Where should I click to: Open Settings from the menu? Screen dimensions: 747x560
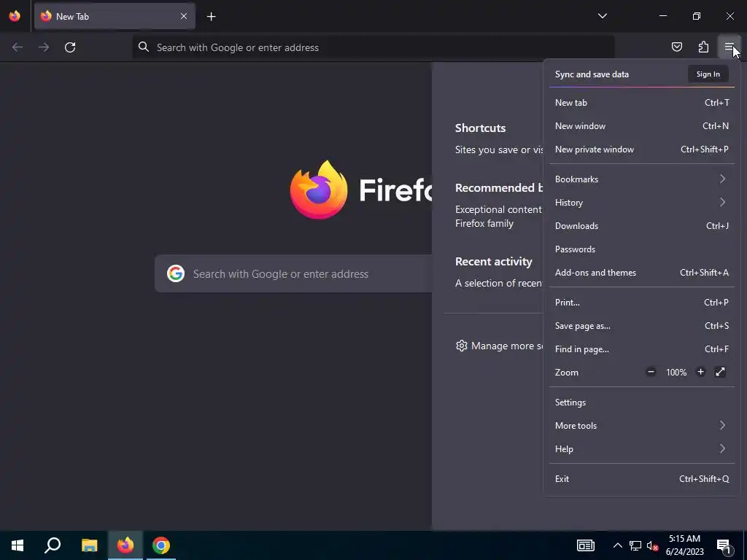click(642, 402)
